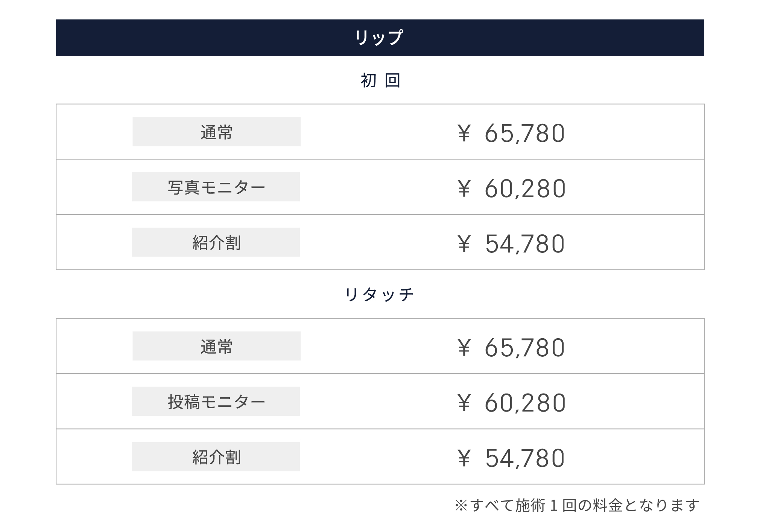Image resolution: width=760 pixels, height=532 pixels.
Task: Select the 60,280 number in 写真モニター row
Action: 525,189
